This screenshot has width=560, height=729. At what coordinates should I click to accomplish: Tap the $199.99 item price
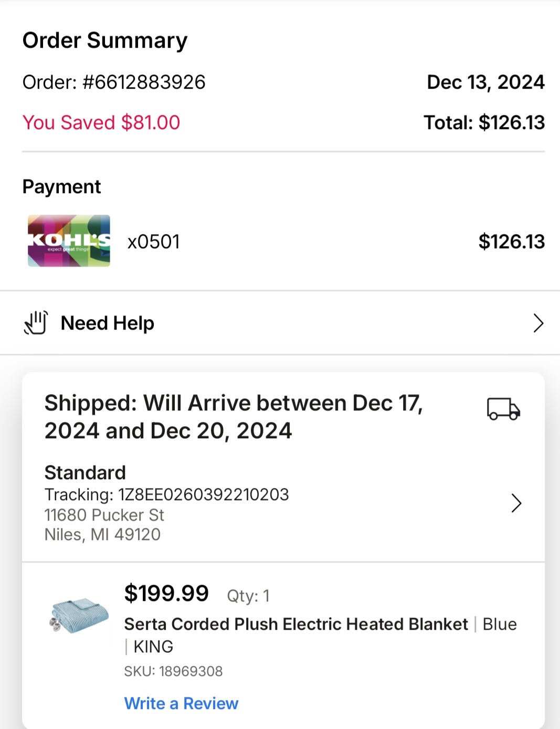click(166, 594)
